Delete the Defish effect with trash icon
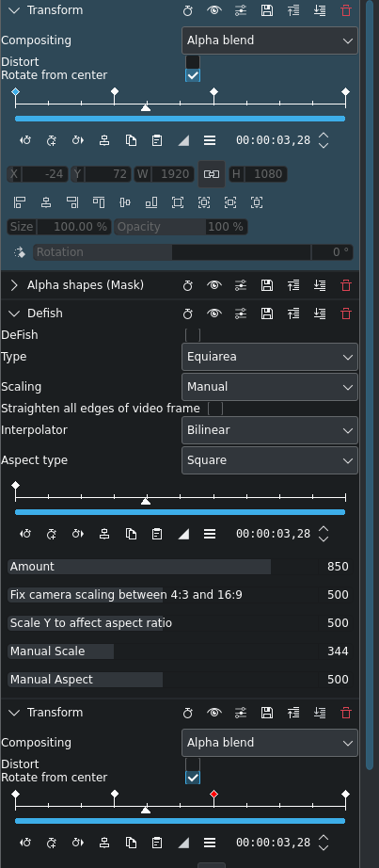379x868 pixels. (x=346, y=313)
